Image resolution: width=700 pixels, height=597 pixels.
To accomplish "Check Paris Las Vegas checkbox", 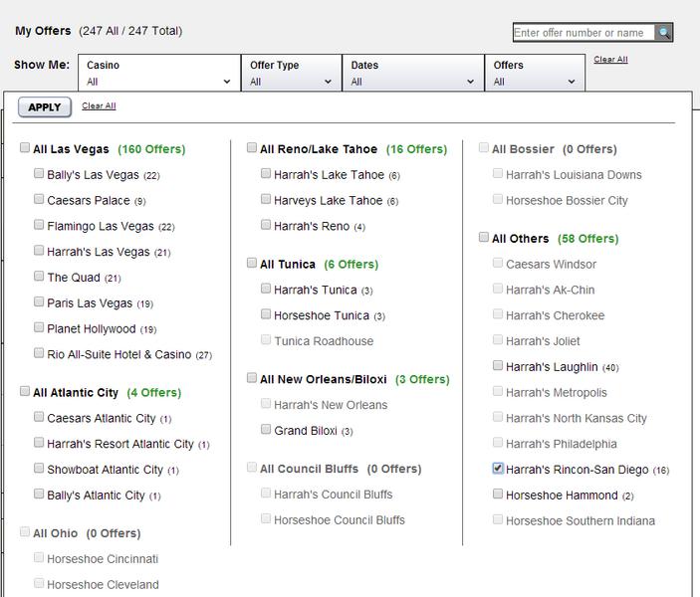I will pos(39,301).
